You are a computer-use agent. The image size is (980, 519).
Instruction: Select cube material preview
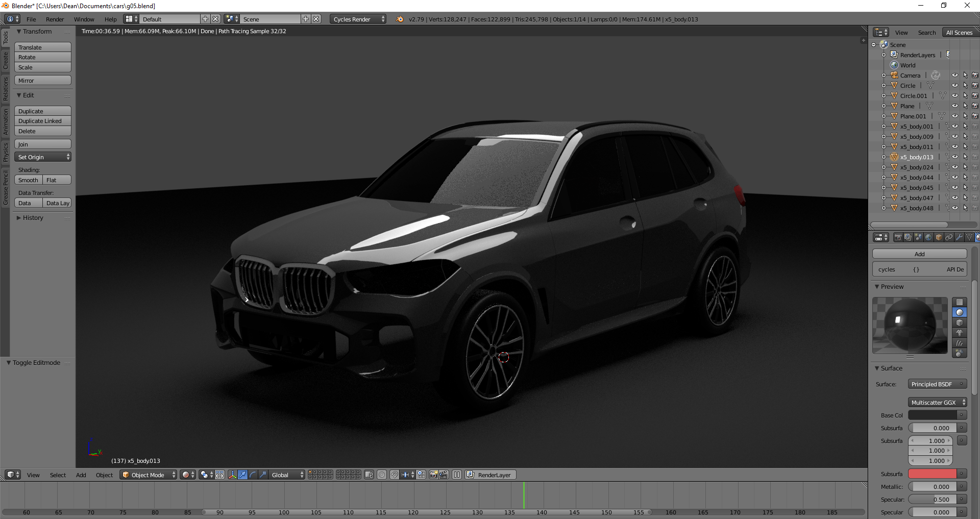960,323
